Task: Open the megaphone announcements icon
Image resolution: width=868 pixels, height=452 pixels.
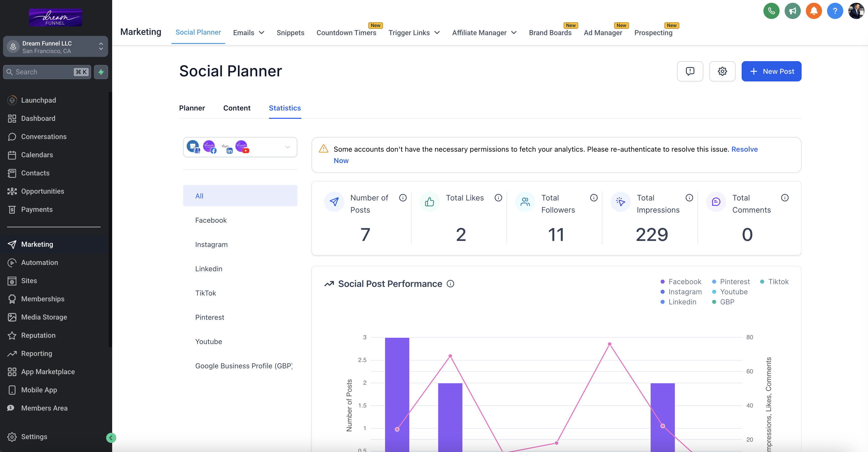Action: coord(792,11)
